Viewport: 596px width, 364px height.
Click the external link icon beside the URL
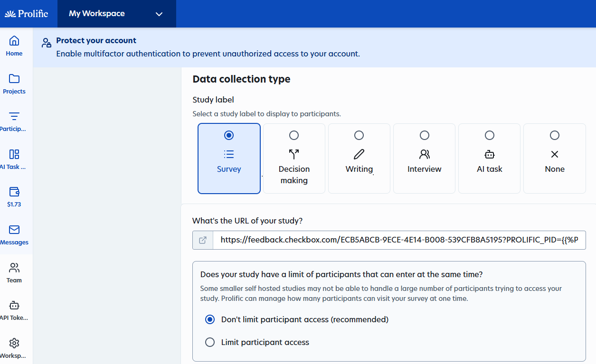pyautogui.click(x=203, y=240)
